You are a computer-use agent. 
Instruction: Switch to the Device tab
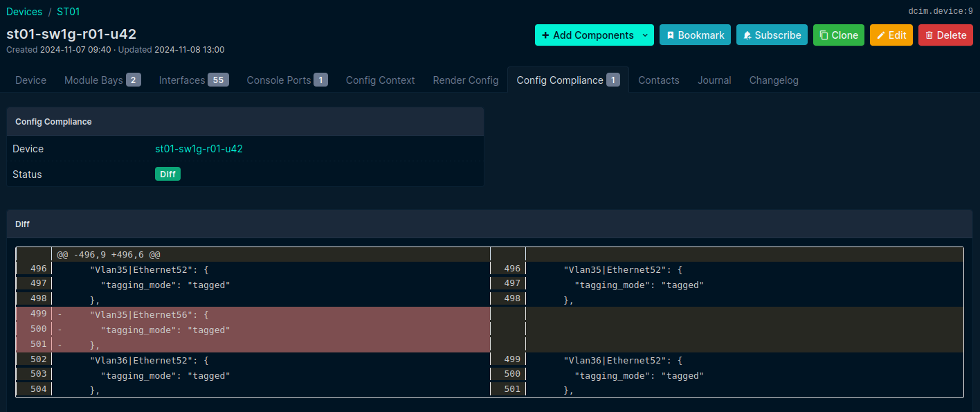[31, 80]
